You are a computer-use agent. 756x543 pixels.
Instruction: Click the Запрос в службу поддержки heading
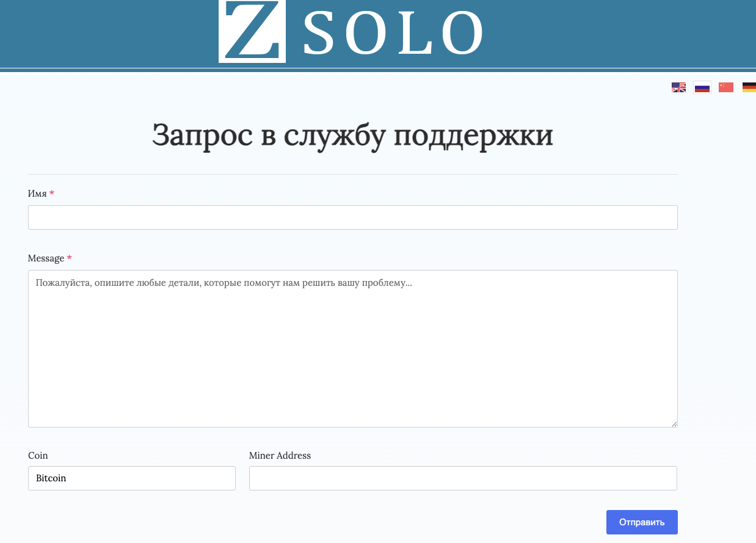[352, 135]
